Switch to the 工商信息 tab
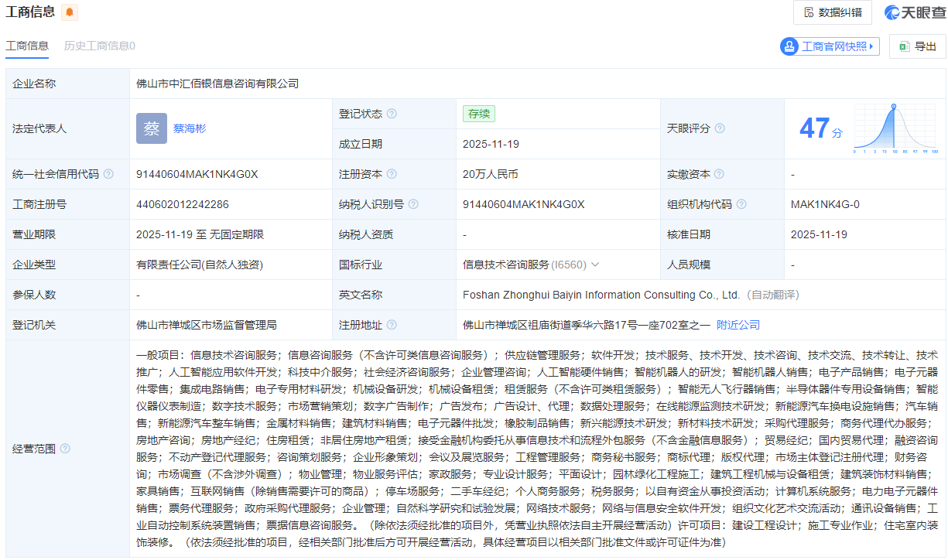Viewport: 948px width, 560px height. pos(27,46)
